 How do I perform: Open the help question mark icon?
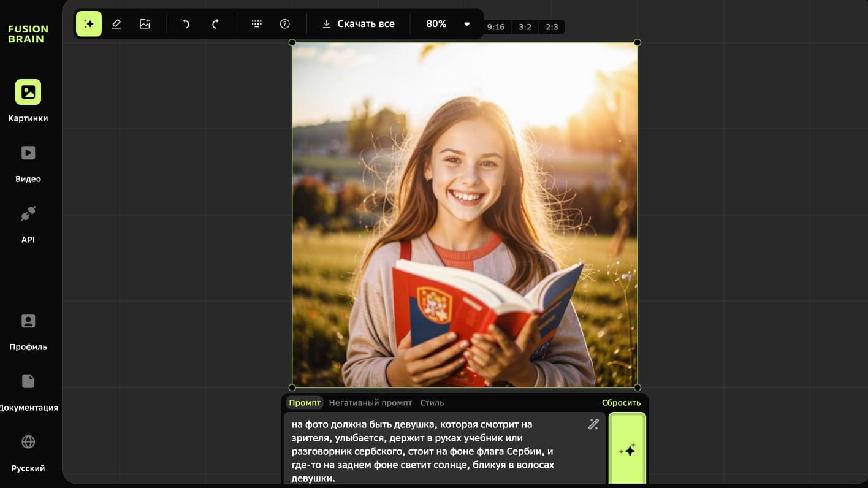point(284,24)
